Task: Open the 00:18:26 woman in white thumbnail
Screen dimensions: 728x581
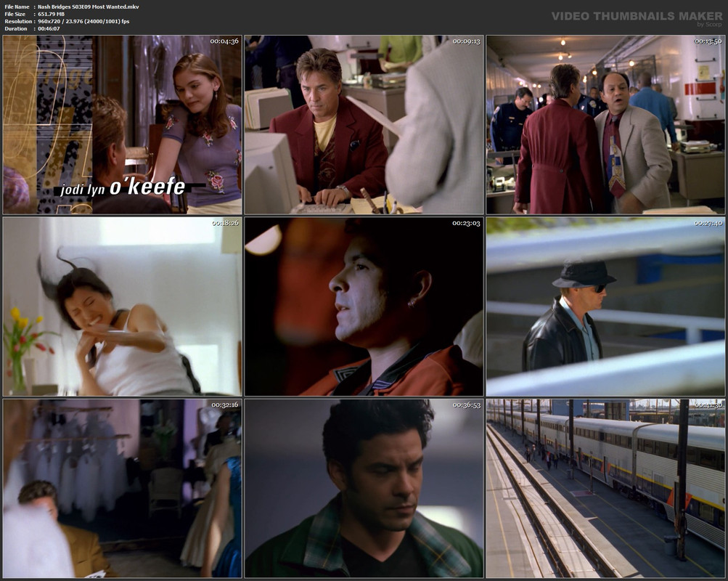Action: tap(122, 306)
